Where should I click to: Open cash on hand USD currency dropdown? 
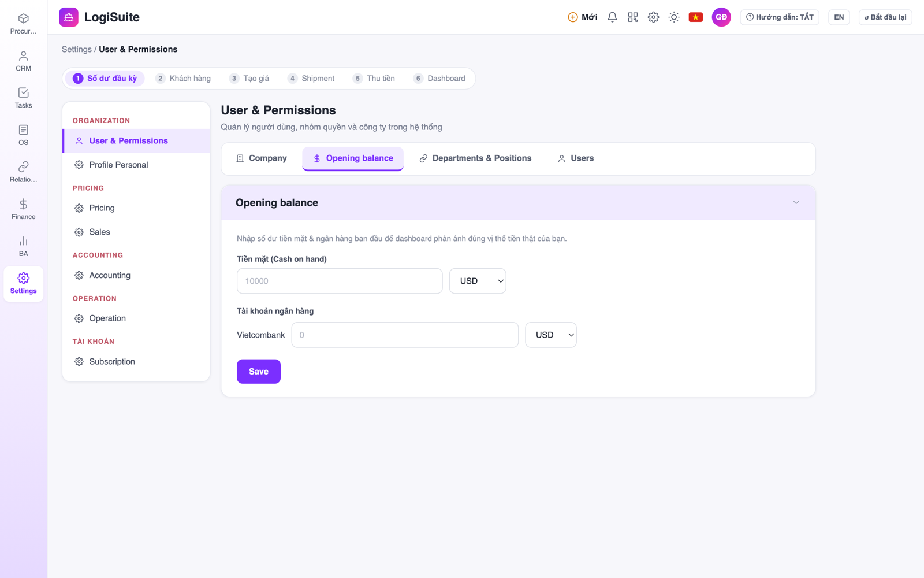tap(478, 281)
